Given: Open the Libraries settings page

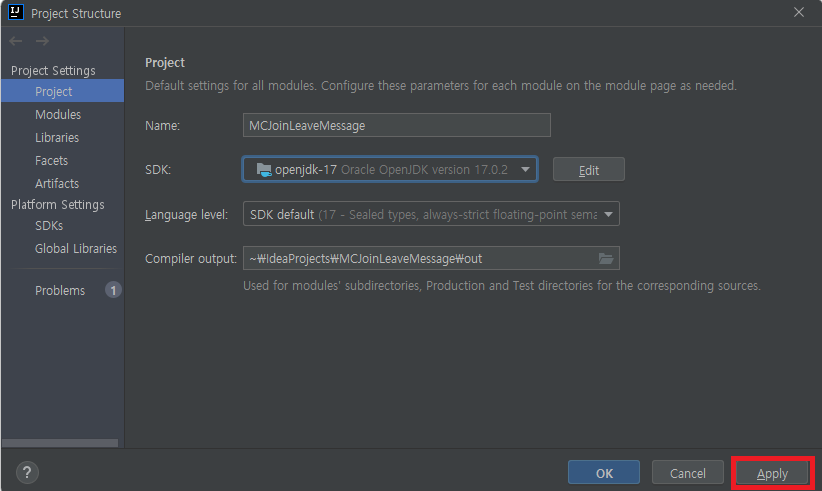Looking at the screenshot, I should [57, 137].
